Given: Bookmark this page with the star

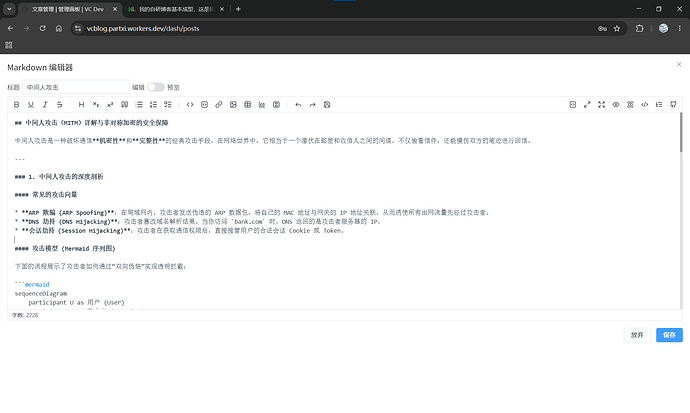Looking at the screenshot, I should tap(617, 28).
